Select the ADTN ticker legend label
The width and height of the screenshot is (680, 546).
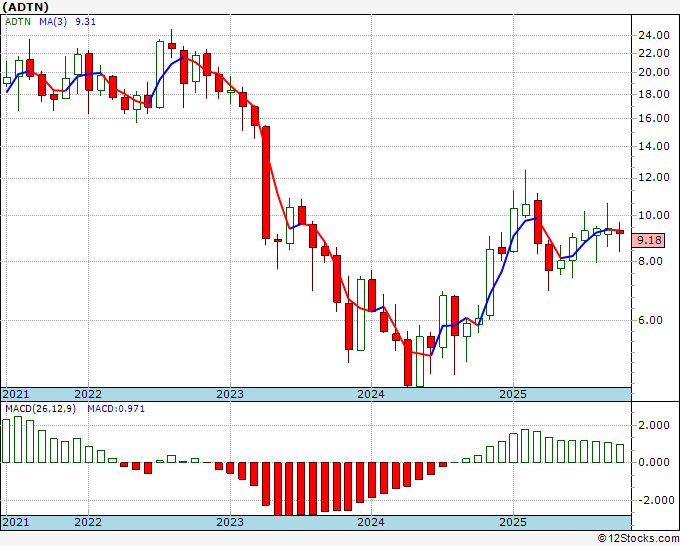click(x=18, y=22)
